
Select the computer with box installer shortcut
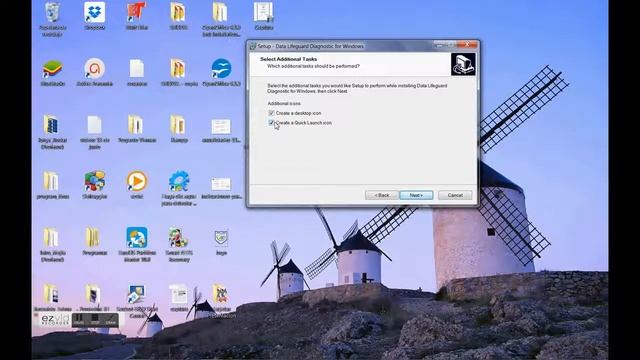[136, 294]
